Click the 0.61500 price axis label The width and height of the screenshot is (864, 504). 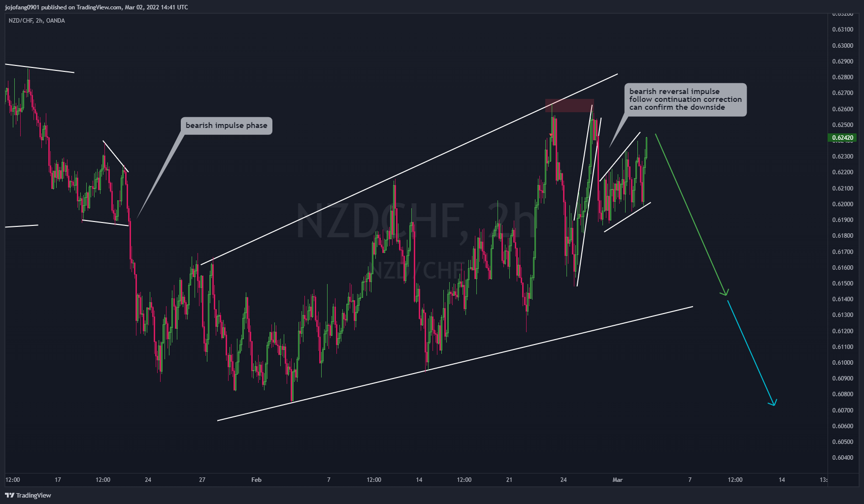(x=842, y=283)
